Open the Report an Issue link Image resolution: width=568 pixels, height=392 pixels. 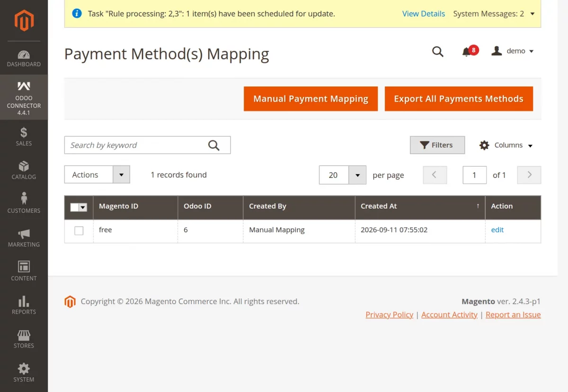point(513,314)
